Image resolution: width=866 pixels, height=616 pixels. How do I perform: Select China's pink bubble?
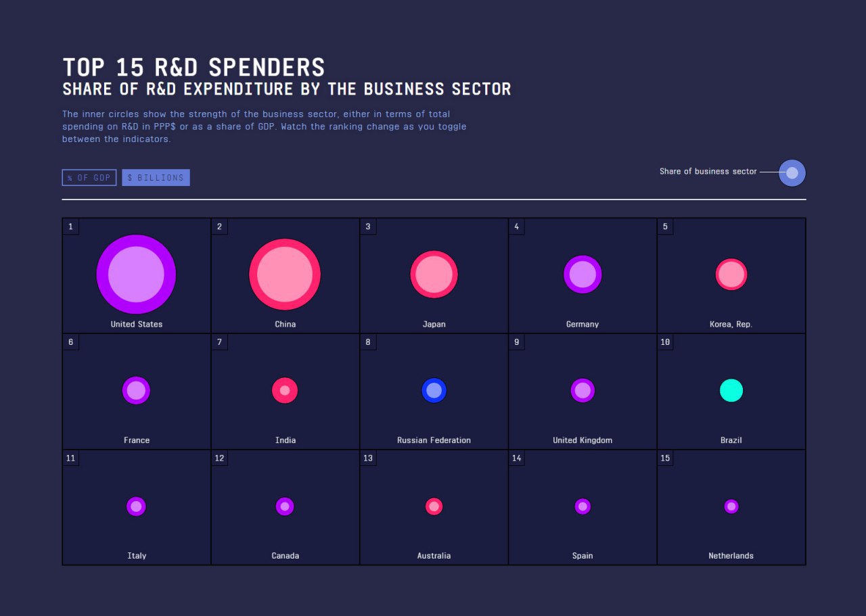(x=285, y=275)
